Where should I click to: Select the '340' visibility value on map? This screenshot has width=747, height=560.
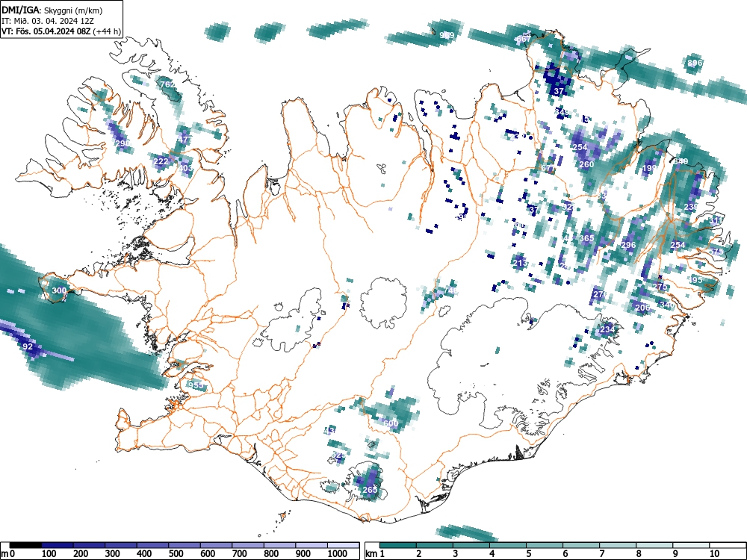click(x=667, y=305)
